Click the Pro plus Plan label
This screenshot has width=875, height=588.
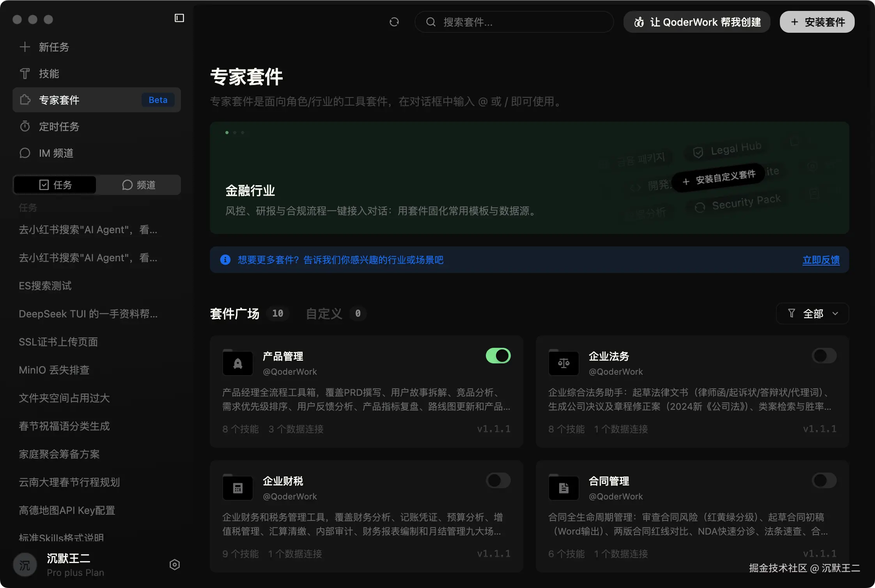pyautogui.click(x=76, y=572)
